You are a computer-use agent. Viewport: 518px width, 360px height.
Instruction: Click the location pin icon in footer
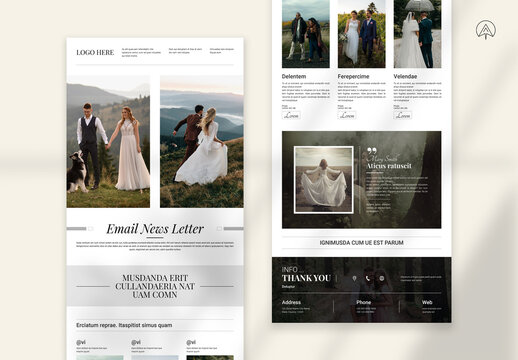tap(354, 278)
